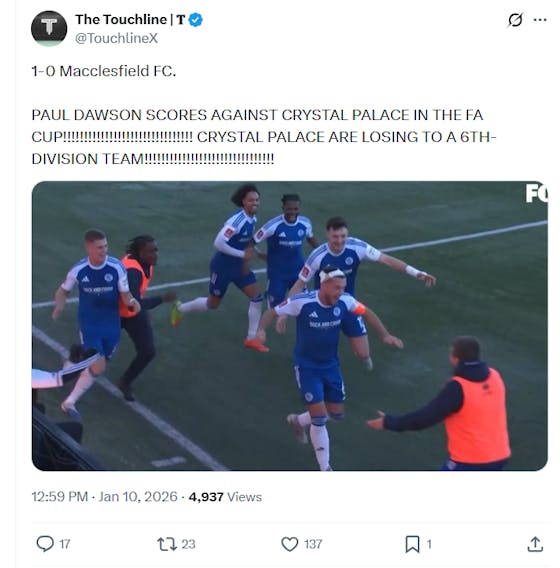Open the celebrating players video thumbnail
This screenshot has height=568, width=560.
click(x=290, y=326)
